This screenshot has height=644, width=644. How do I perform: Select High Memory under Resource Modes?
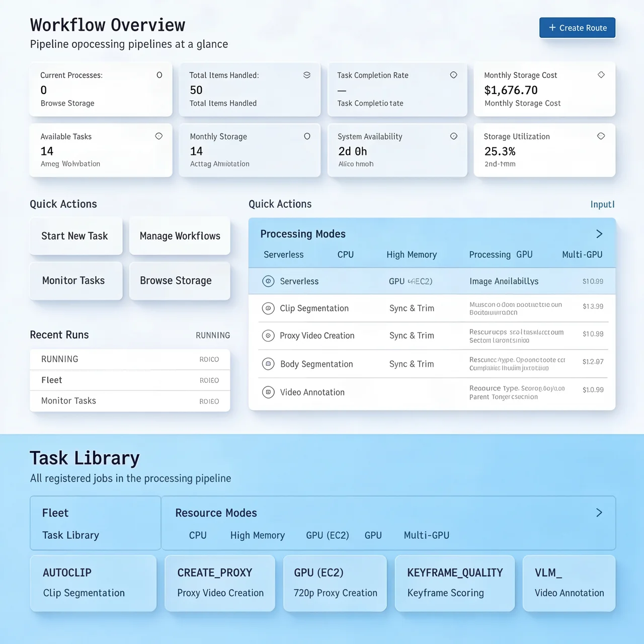pos(257,535)
